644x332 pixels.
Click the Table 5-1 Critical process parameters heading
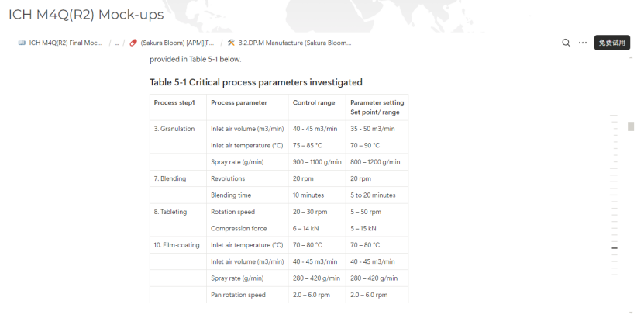coord(256,82)
